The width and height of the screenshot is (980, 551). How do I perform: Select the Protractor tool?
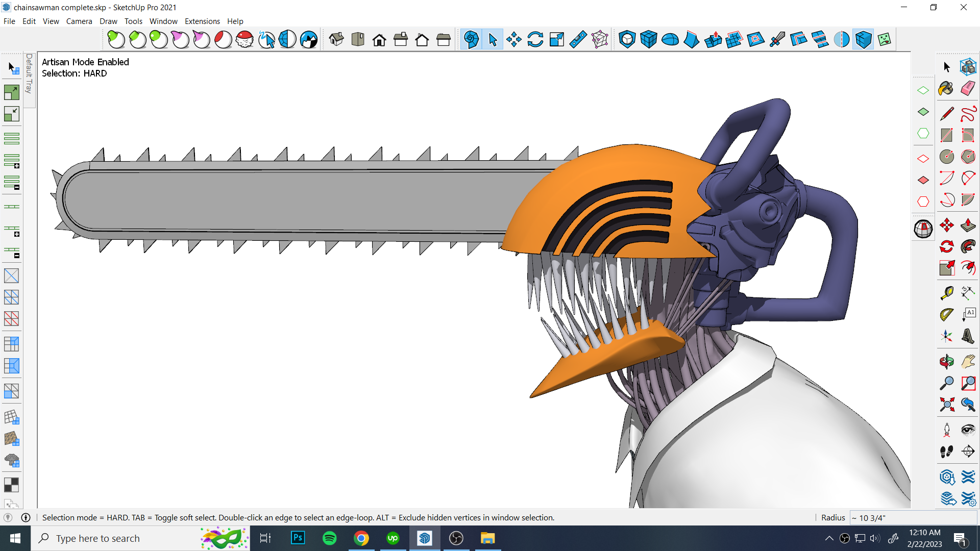[946, 314]
